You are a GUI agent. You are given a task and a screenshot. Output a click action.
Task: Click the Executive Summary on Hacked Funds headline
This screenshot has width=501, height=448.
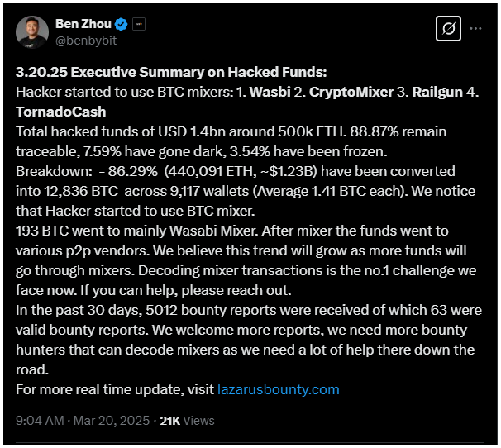click(x=198, y=72)
